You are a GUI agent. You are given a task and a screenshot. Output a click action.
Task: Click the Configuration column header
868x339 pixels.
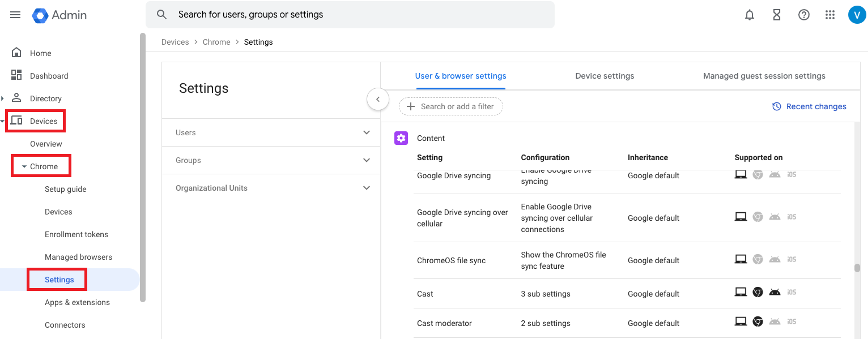point(545,157)
